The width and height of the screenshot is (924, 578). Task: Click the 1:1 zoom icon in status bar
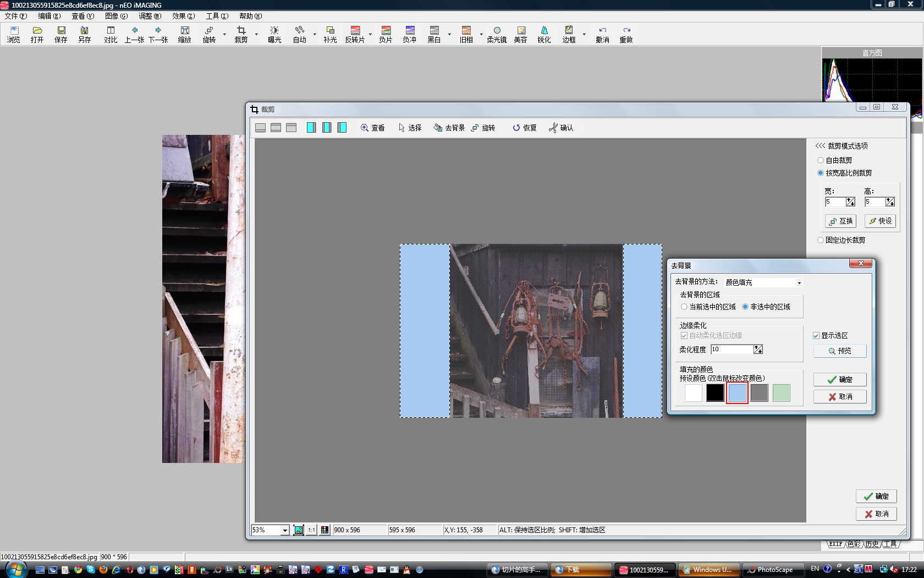311,530
